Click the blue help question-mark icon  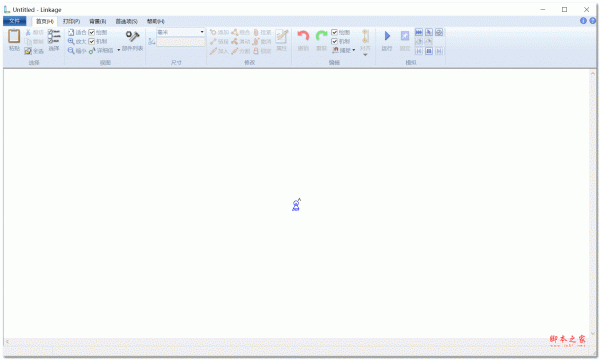point(593,21)
